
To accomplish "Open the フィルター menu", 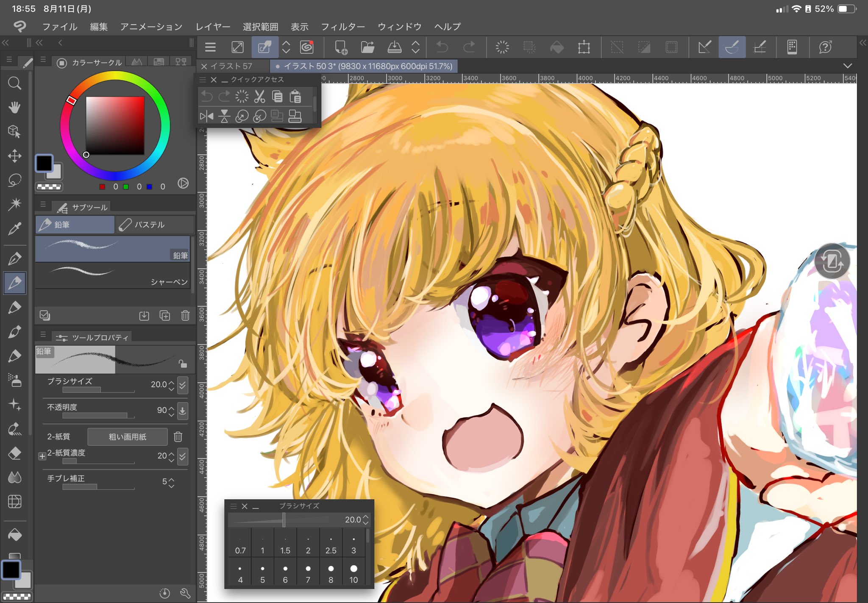I will (x=342, y=27).
